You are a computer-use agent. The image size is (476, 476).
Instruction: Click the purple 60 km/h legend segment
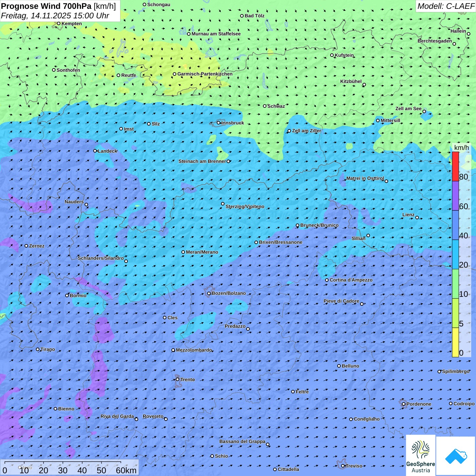click(x=455, y=196)
